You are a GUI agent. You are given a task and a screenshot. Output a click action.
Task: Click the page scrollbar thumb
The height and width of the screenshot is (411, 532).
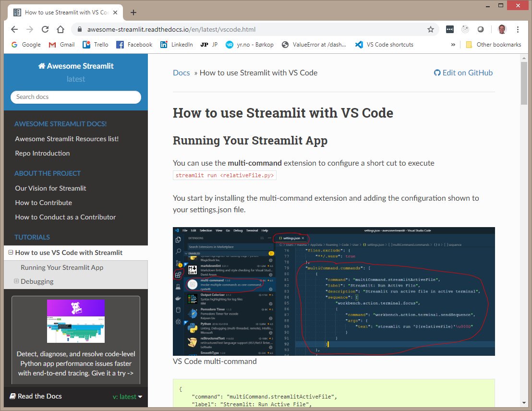click(524, 83)
